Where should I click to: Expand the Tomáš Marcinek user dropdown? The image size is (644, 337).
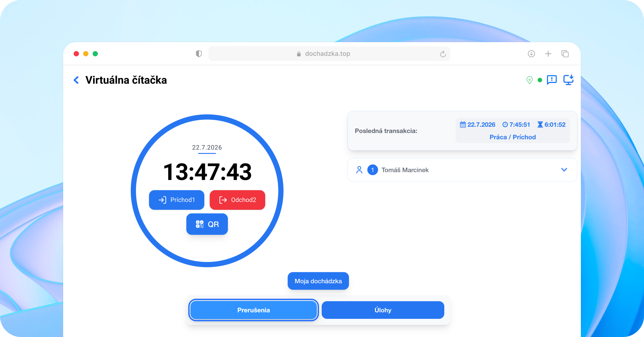click(x=462, y=170)
